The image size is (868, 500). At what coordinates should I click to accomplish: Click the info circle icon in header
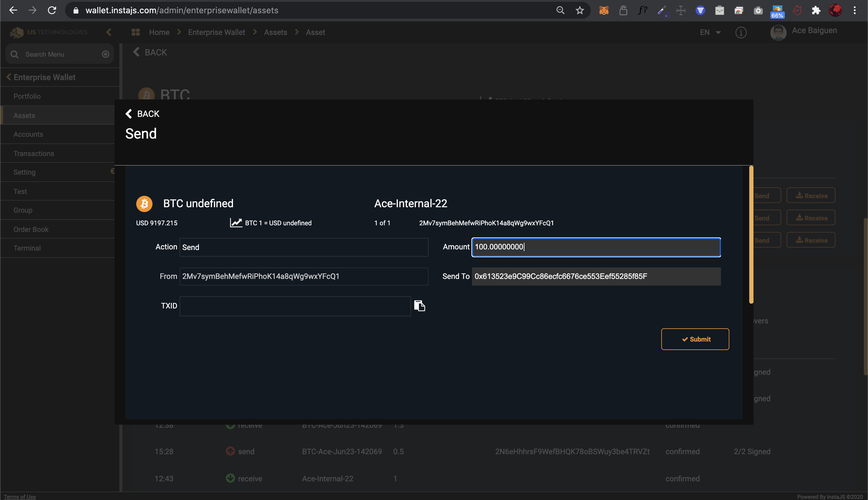coord(741,33)
